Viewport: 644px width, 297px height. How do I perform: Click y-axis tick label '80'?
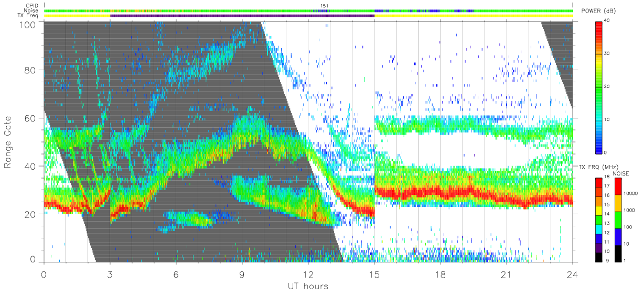pyautogui.click(x=29, y=70)
